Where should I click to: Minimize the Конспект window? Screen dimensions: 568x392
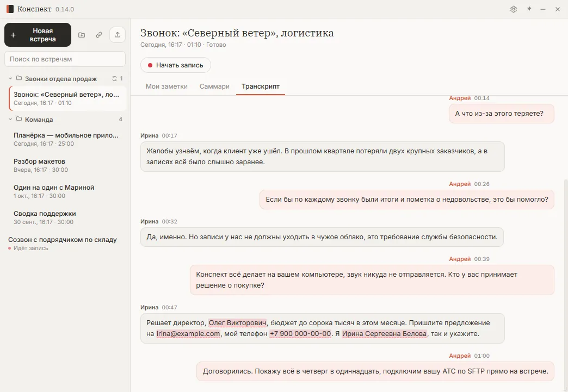[x=542, y=9]
